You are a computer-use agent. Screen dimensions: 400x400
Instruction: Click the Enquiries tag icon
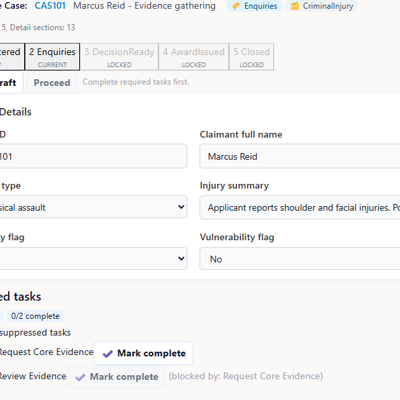click(x=236, y=6)
